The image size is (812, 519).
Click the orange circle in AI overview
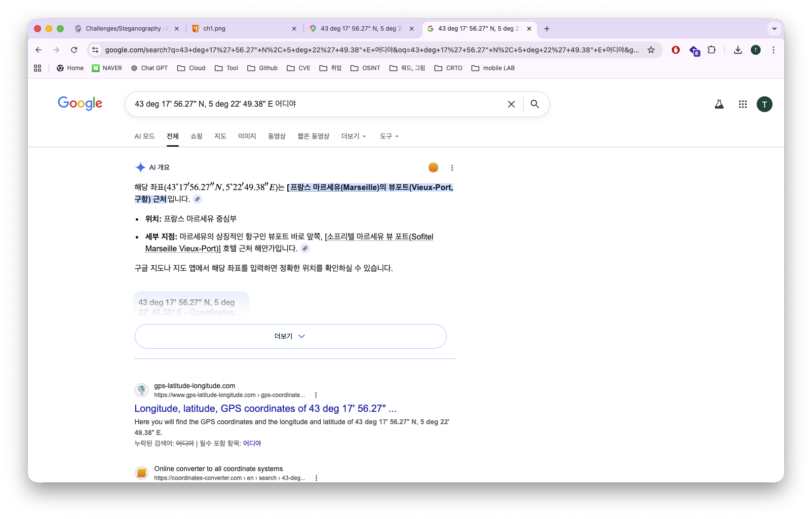pyautogui.click(x=433, y=167)
